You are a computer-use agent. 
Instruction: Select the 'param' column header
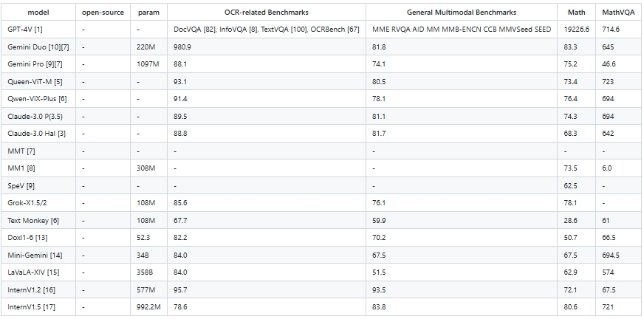[x=148, y=13]
